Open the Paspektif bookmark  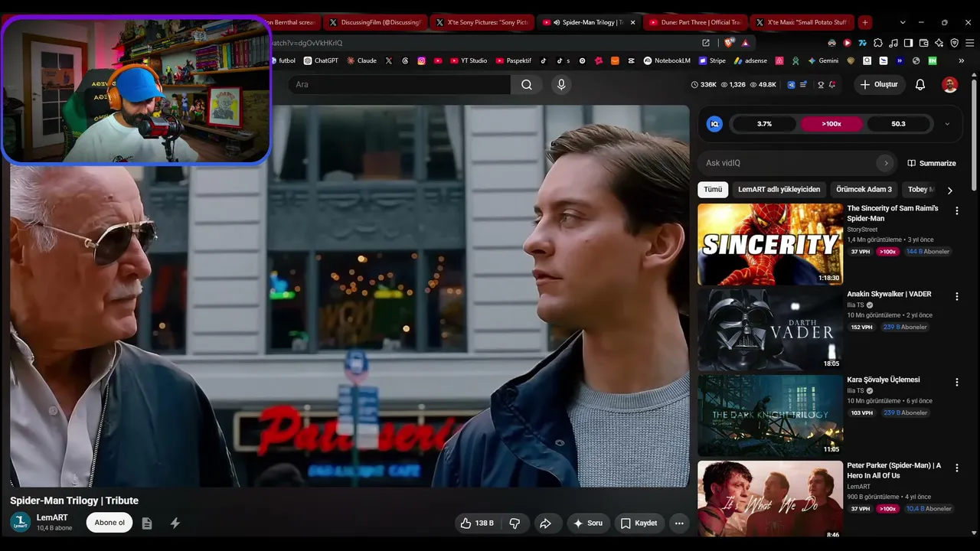tap(514, 60)
